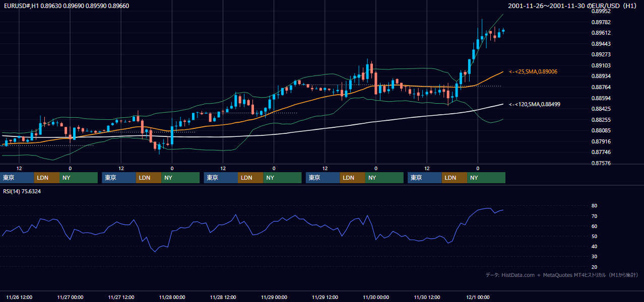
Task: Click the 11/28 00:00 time axis label
Action: pos(172,297)
